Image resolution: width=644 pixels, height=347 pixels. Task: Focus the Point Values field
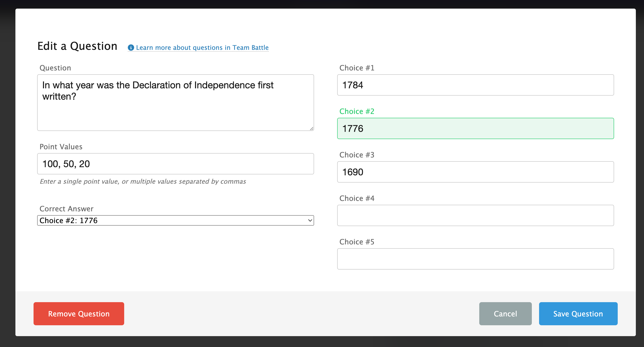175,164
